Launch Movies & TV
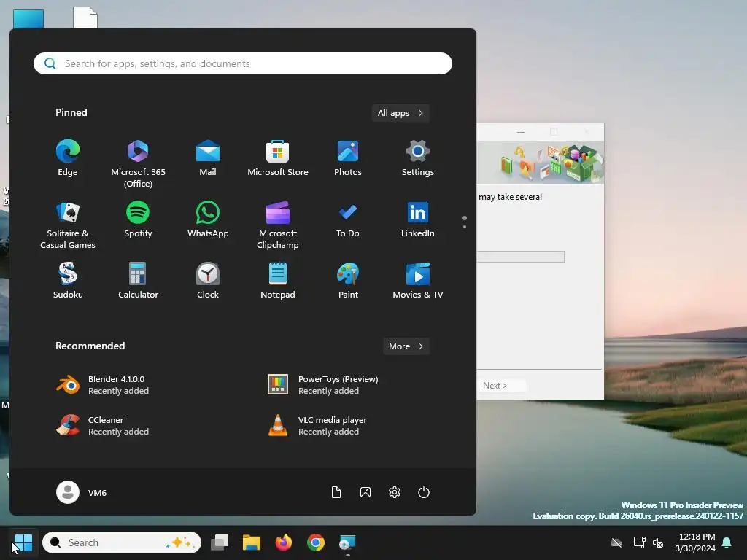 [x=418, y=281]
